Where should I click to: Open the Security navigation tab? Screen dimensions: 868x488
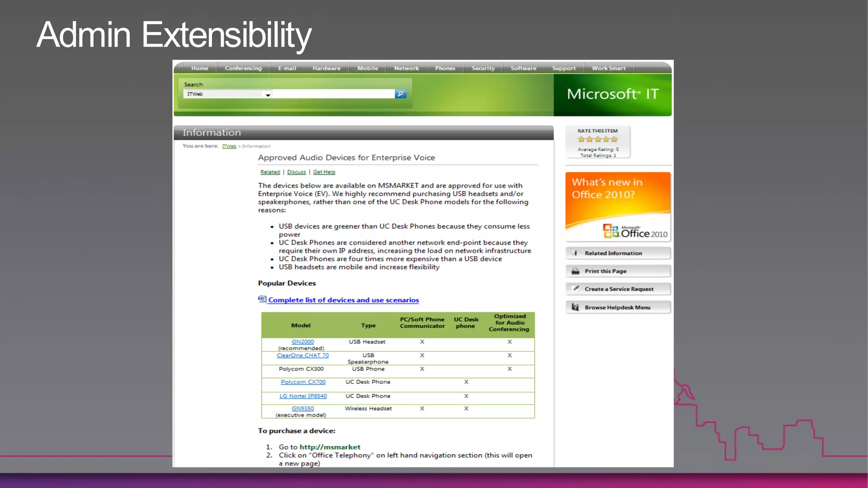tap(483, 68)
